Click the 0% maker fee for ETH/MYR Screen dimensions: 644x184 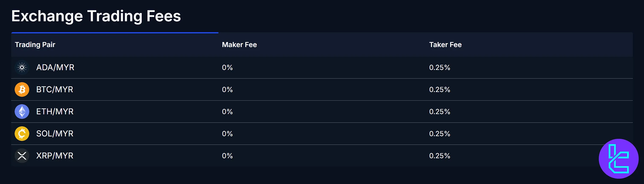click(x=227, y=112)
